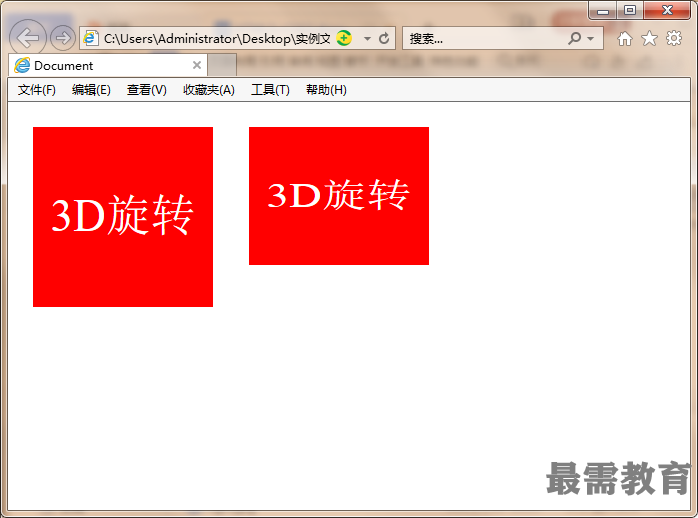698x518 pixels.
Task: Maximize the browser window
Action: (629, 10)
